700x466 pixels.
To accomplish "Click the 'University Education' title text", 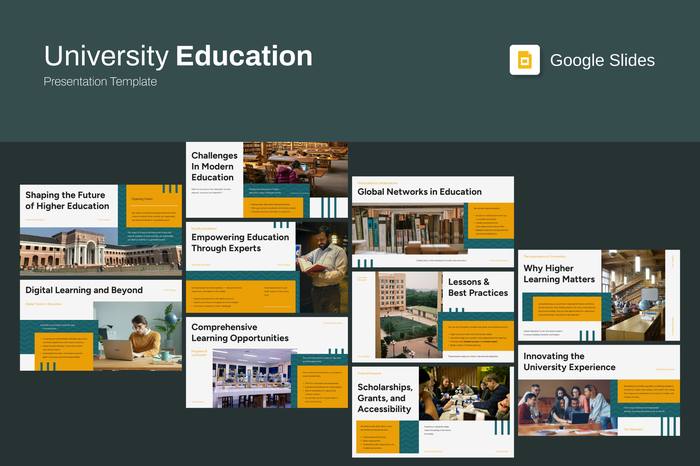I will pyautogui.click(x=178, y=56).
